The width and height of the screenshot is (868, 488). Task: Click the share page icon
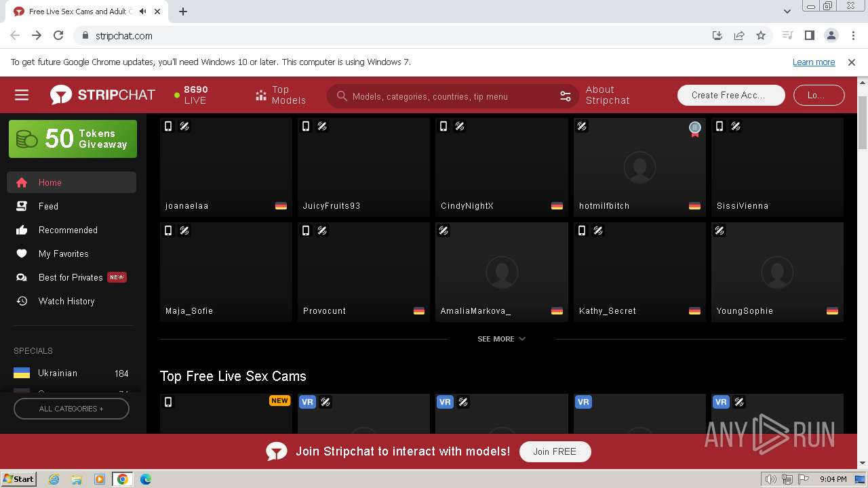739,35
